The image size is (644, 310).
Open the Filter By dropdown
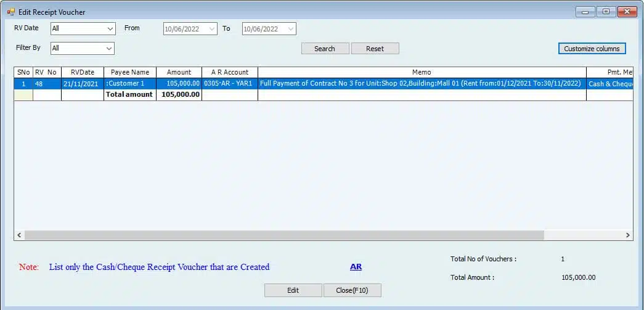point(82,48)
